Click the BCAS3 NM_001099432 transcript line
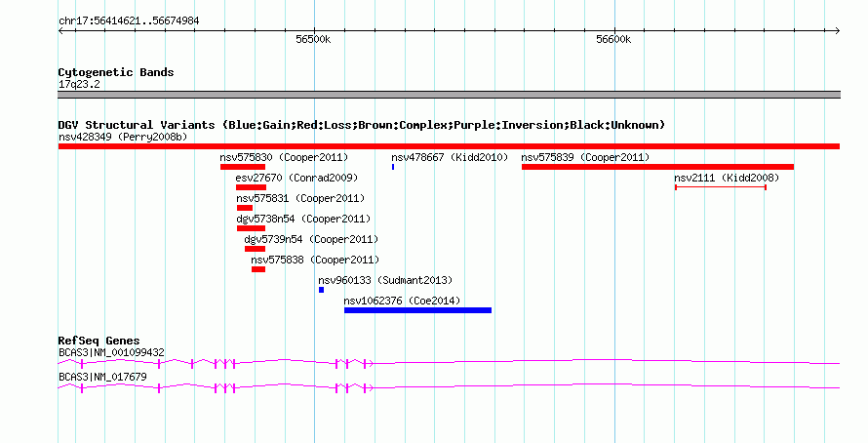The height and width of the screenshot is (443, 868). pyautogui.click(x=449, y=363)
